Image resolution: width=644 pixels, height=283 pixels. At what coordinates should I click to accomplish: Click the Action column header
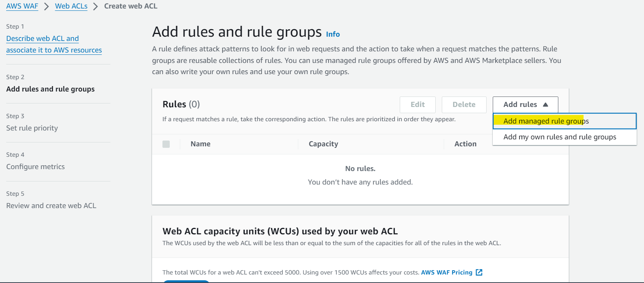[x=465, y=144]
